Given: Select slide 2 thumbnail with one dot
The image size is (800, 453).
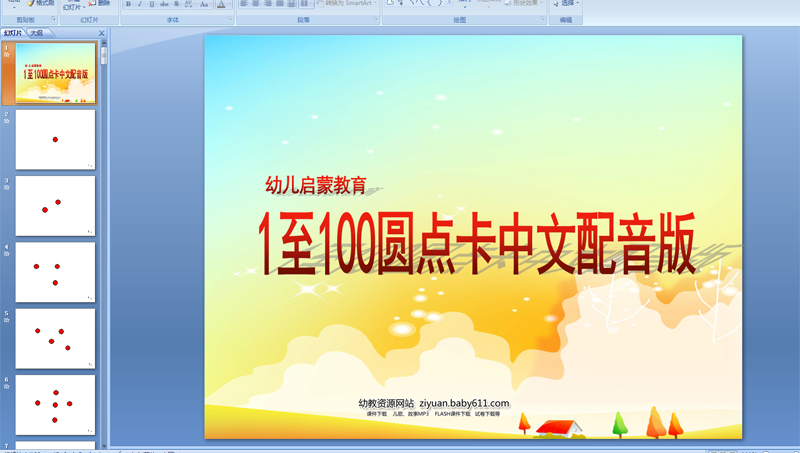Looking at the screenshot, I should click(x=56, y=139).
